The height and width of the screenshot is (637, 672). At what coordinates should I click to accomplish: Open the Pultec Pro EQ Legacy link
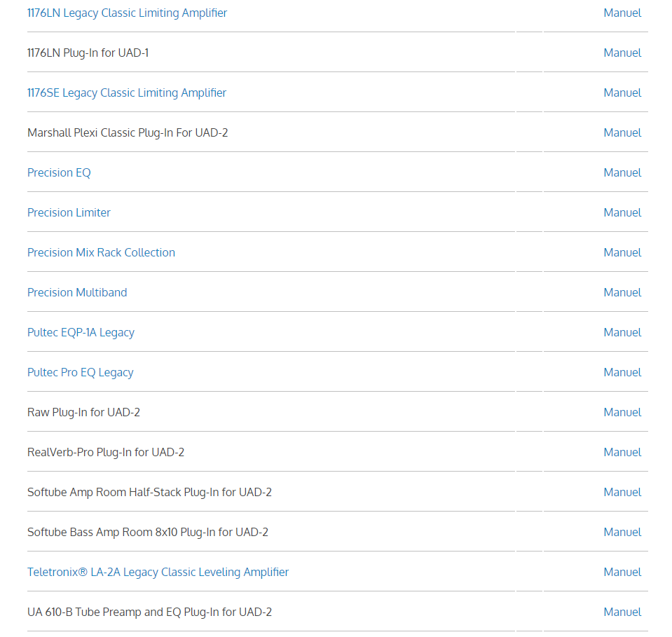coord(80,373)
